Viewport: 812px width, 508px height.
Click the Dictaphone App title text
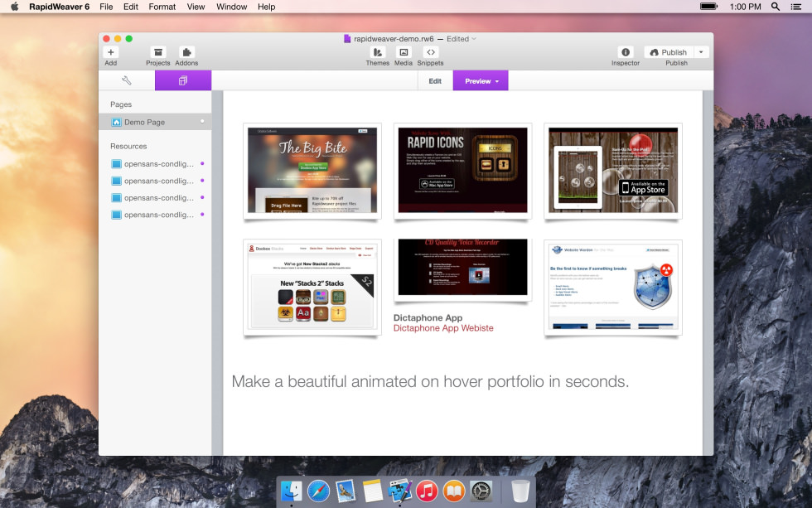pyautogui.click(x=428, y=318)
